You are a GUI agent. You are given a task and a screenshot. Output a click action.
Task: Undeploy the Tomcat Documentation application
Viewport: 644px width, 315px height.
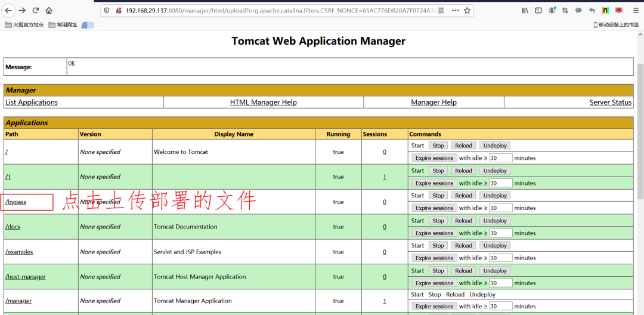click(495, 221)
